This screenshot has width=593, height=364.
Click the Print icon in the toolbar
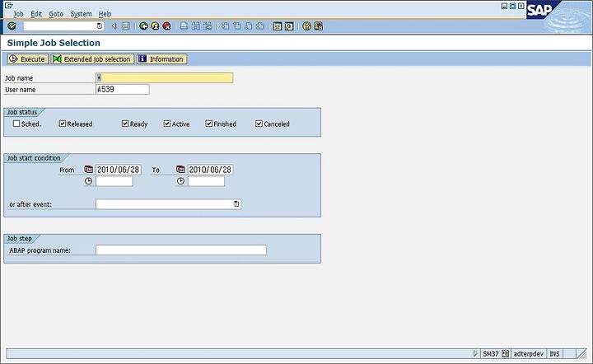pos(184,26)
